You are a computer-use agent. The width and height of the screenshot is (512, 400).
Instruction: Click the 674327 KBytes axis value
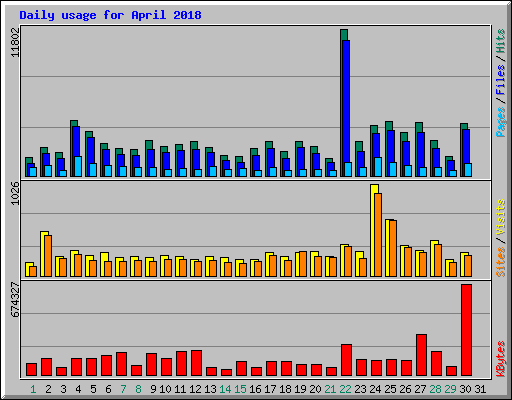tap(16, 300)
